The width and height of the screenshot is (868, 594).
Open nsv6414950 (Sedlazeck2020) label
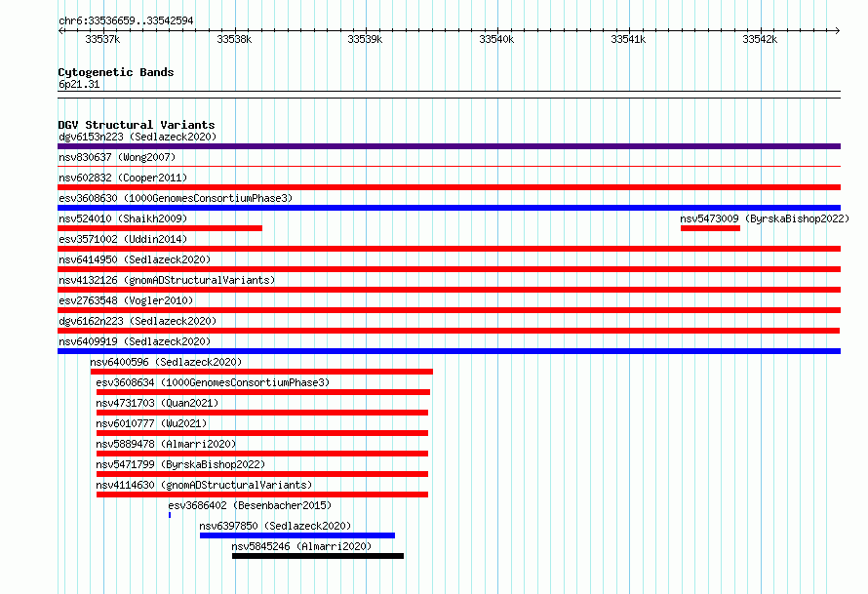pos(135,259)
